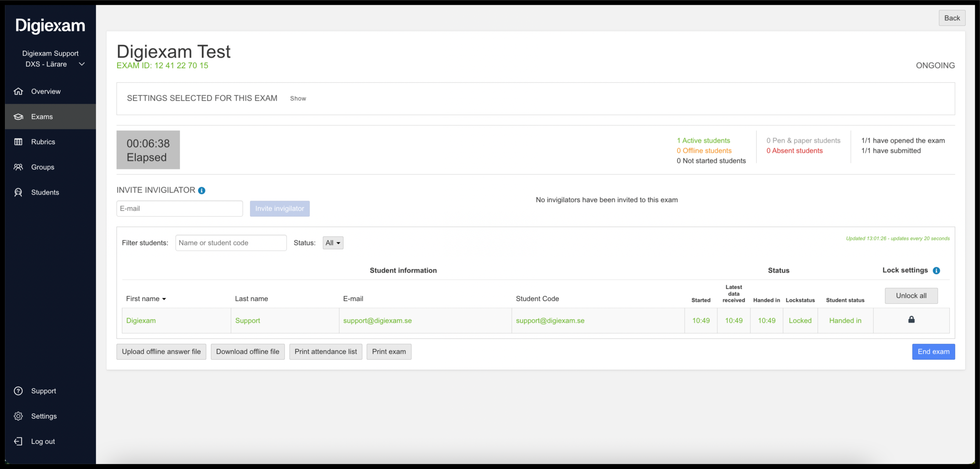Screen dimensions: 980x469
Task: Click the Exams graduation cap icon
Action: (x=18, y=117)
